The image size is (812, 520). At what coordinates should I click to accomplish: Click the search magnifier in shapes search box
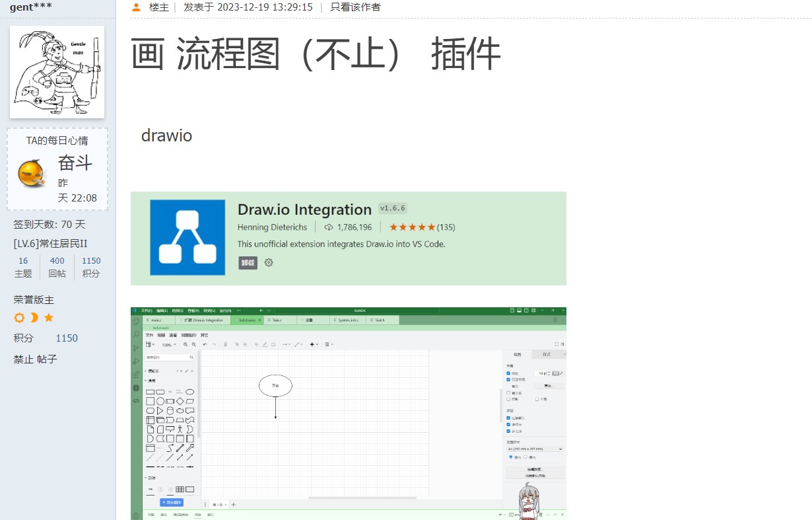[191, 357]
